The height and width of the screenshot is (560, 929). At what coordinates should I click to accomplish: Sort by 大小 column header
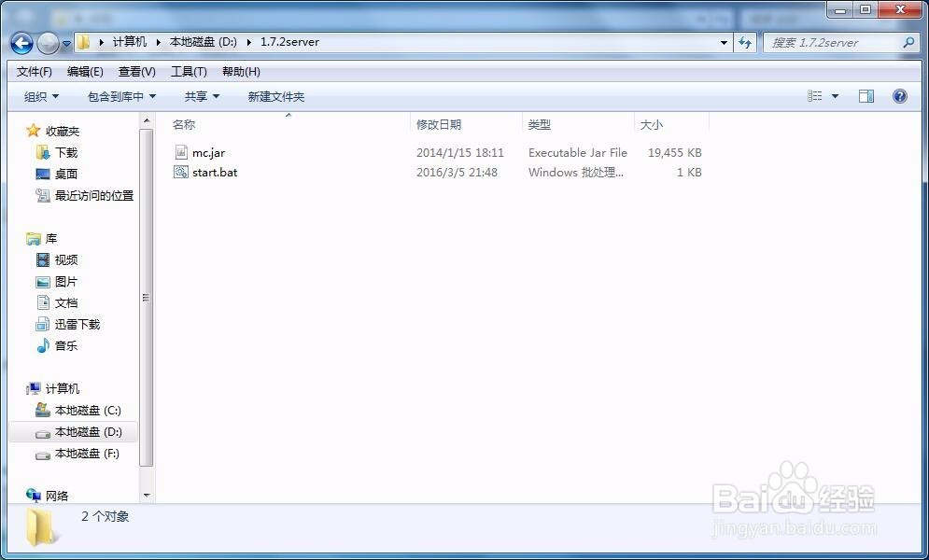click(x=651, y=125)
